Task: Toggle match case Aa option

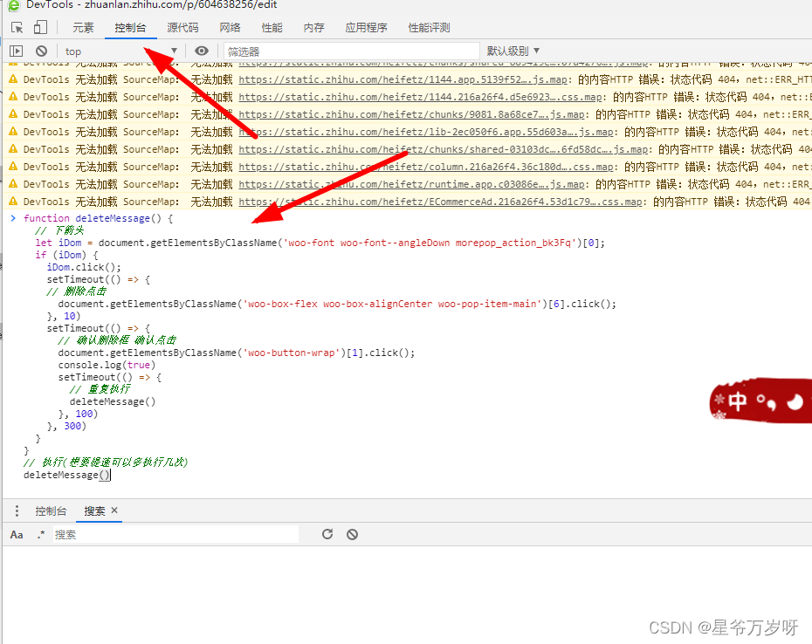Action: pyautogui.click(x=17, y=534)
